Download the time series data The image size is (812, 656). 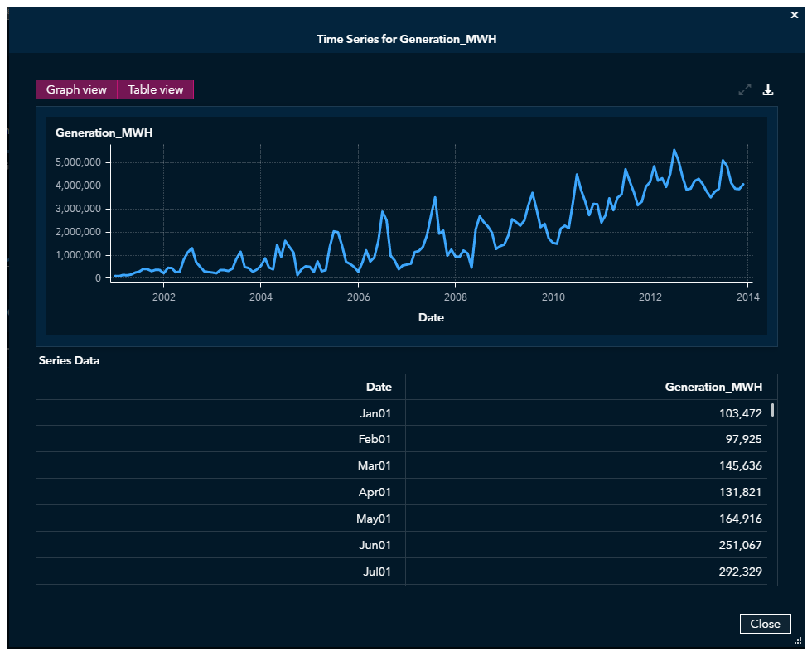coord(768,89)
